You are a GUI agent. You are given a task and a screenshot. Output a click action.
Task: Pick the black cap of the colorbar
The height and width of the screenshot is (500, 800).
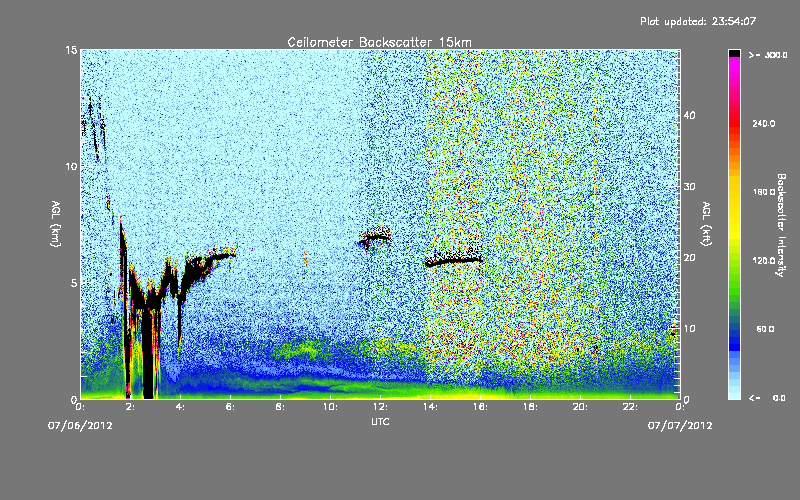[734, 53]
